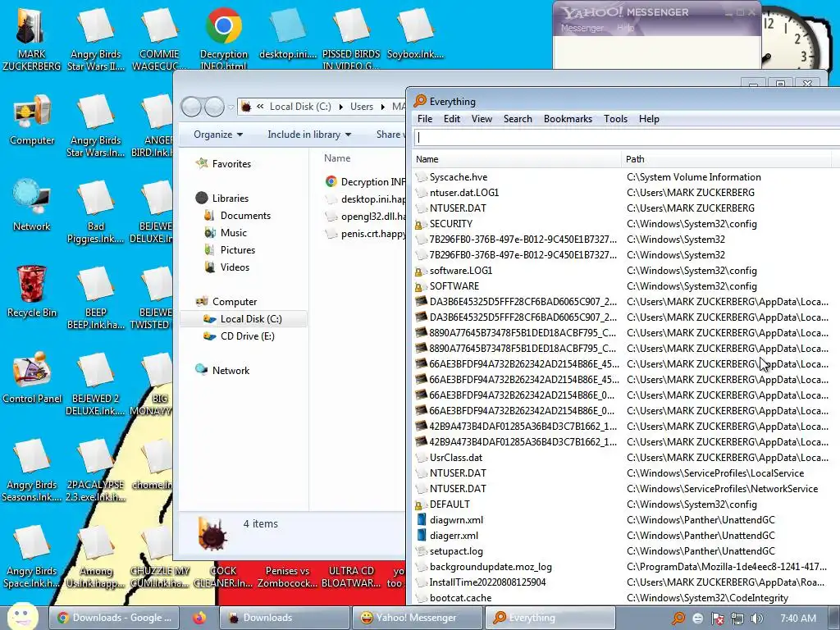The width and height of the screenshot is (840, 630).
Task: Click the Yahoo Messenger tray icon
Action: pos(697,619)
